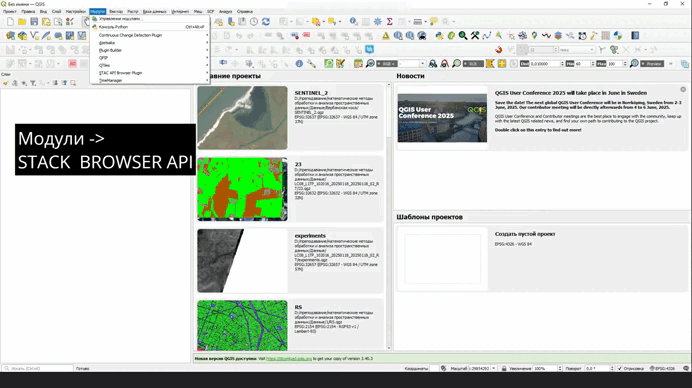Expand the Plugin Builder submenu

click(150, 50)
